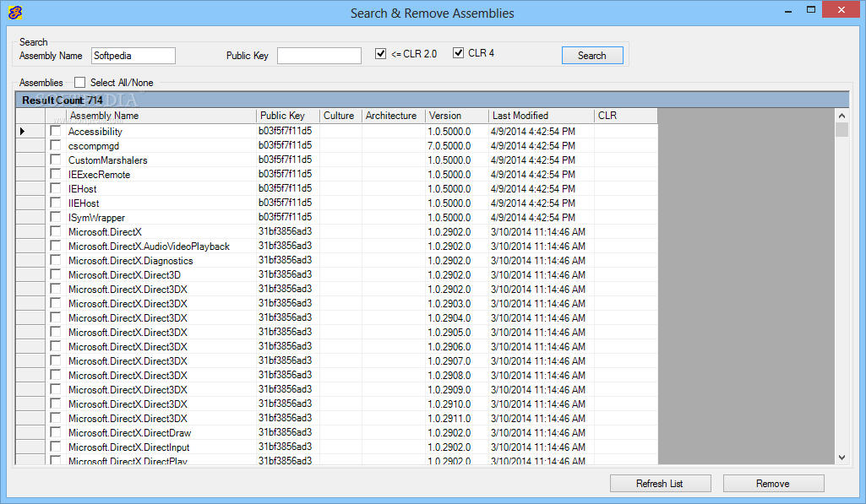This screenshot has height=504, width=866.
Task: Select the 'Microsoft.DirectX.Diagnostics' cell
Action: [161, 261]
